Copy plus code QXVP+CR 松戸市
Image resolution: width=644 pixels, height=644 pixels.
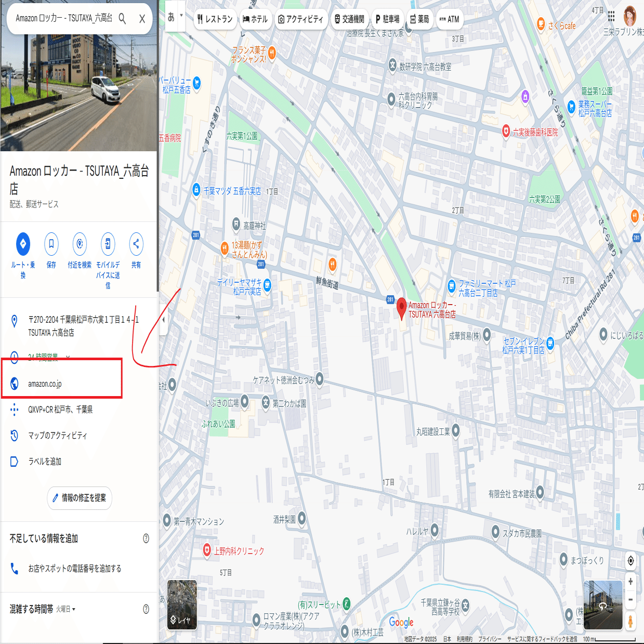click(x=78, y=410)
